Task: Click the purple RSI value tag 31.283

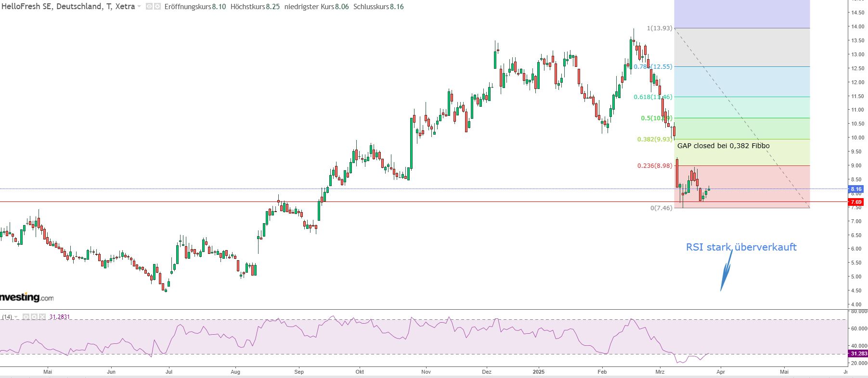Action: pos(857,353)
